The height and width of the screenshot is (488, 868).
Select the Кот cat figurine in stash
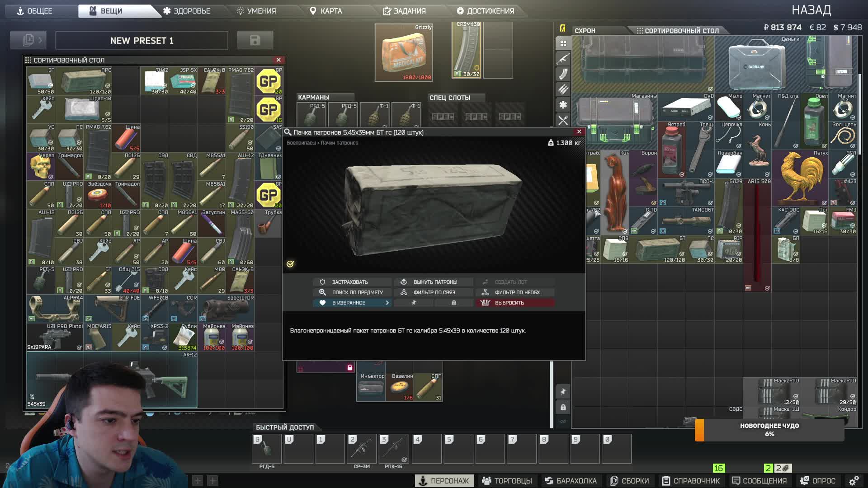coord(615,192)
